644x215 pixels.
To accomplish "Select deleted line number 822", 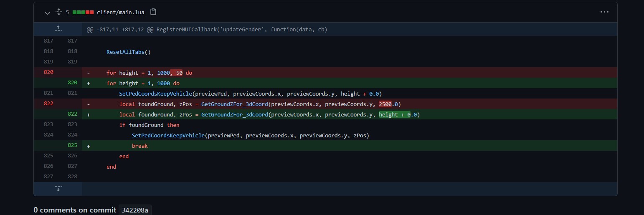I will click(x=48, y=104).
